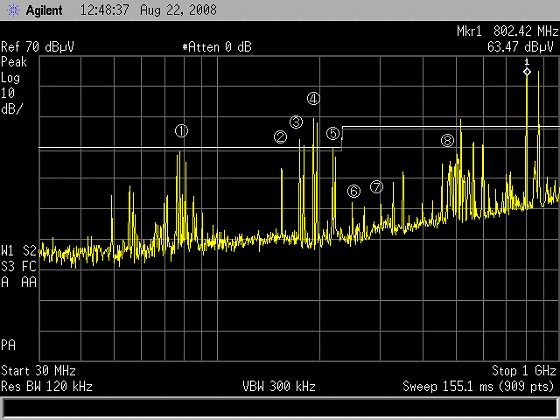Select the #Atten 0 dB label

(217, 47)
